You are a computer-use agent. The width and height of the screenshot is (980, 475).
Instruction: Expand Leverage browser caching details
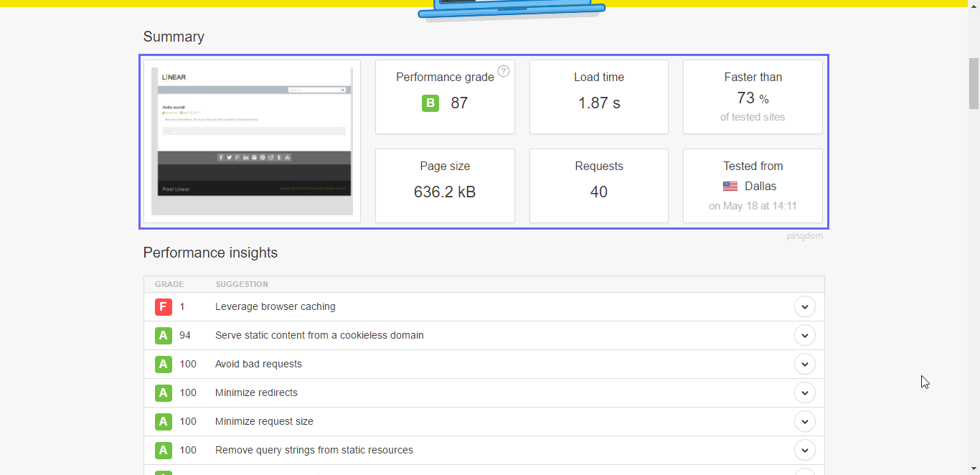pos(805,307)
